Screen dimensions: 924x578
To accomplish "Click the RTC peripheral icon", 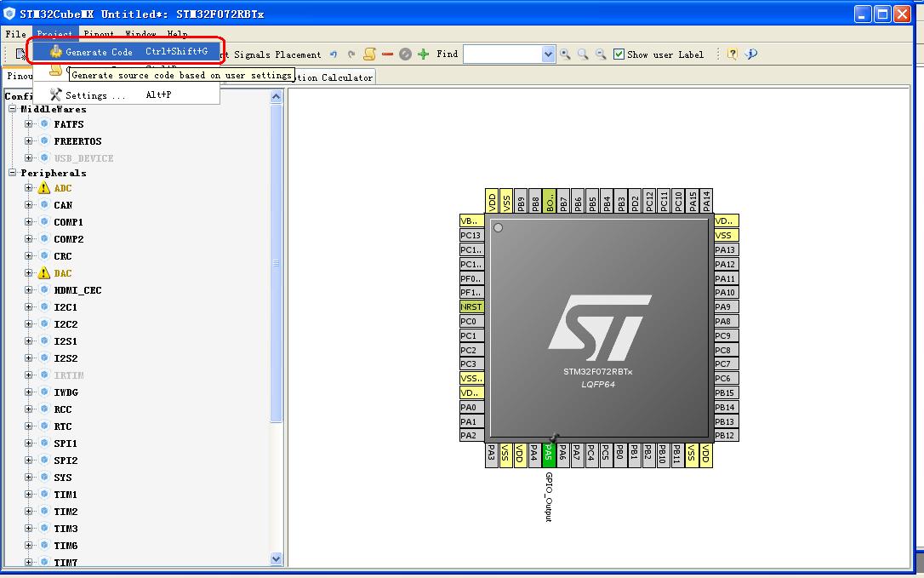I will tap(44, 426).
